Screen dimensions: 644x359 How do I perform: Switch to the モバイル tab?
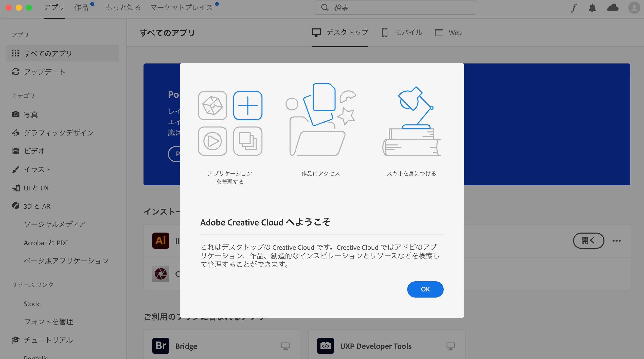coord(402,32)
